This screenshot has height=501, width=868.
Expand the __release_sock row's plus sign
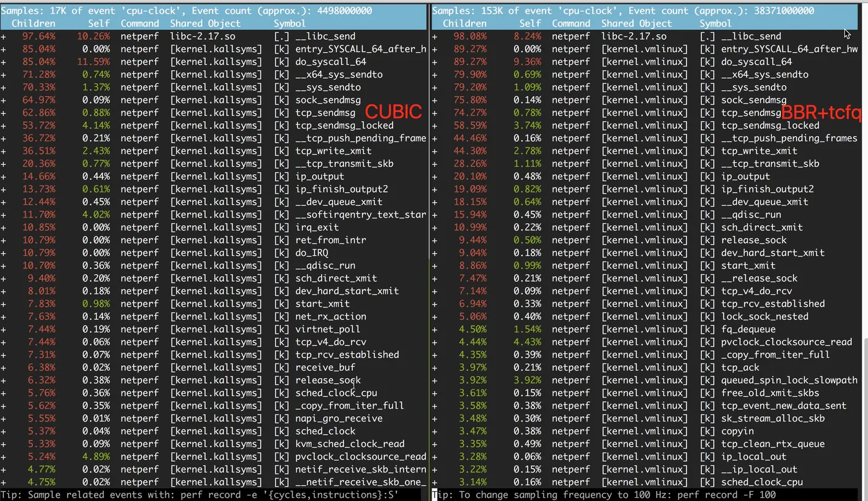click(x=435, y=278)
